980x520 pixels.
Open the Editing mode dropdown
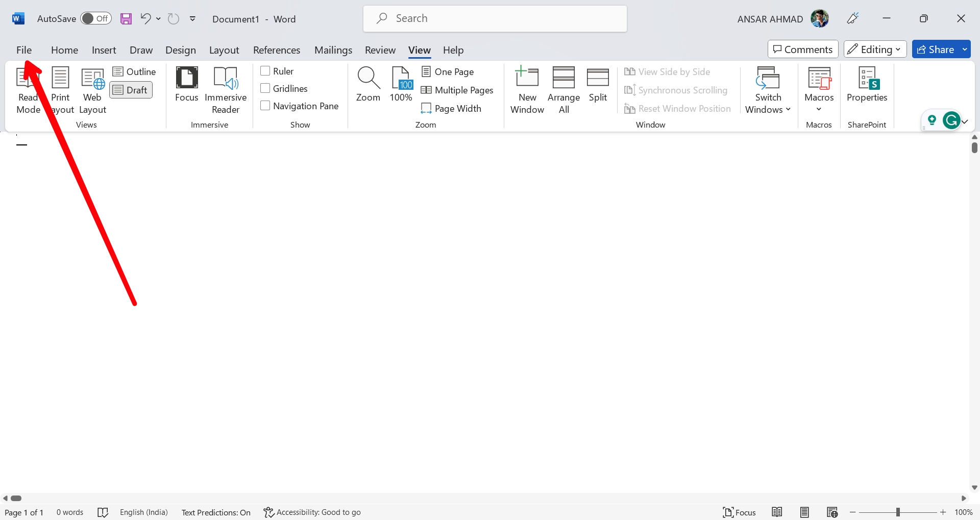point(874,49)
